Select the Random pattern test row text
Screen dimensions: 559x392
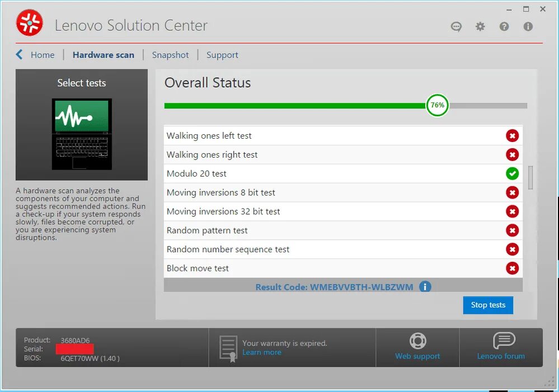click(x=207, y=230)
